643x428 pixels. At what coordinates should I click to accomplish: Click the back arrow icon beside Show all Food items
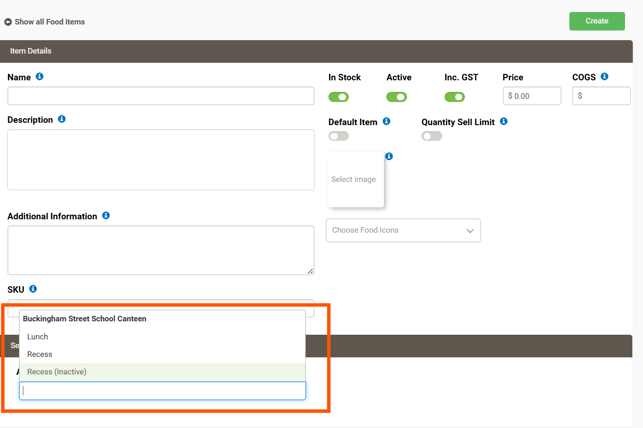pos(8,22)
